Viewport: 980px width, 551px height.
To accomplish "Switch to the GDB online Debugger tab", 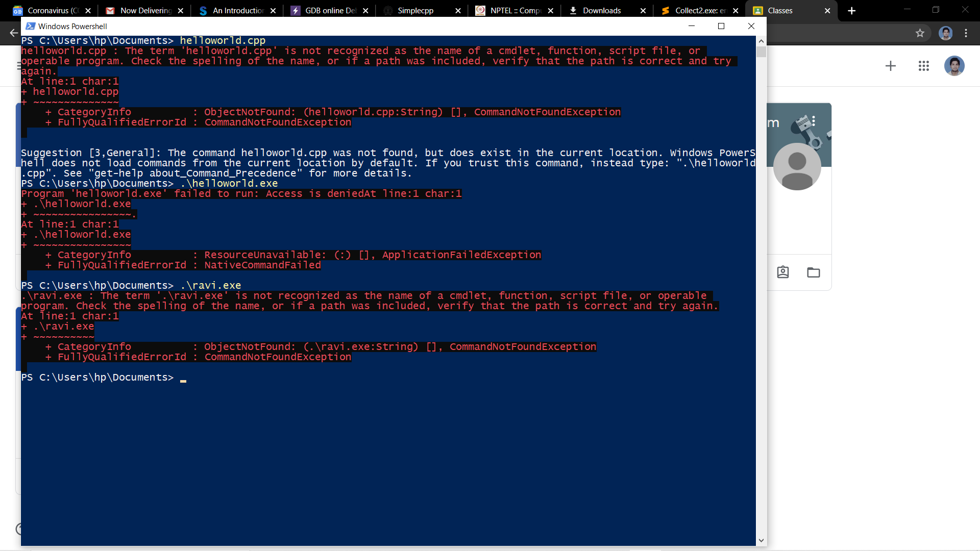I will (x=330, y=11).
